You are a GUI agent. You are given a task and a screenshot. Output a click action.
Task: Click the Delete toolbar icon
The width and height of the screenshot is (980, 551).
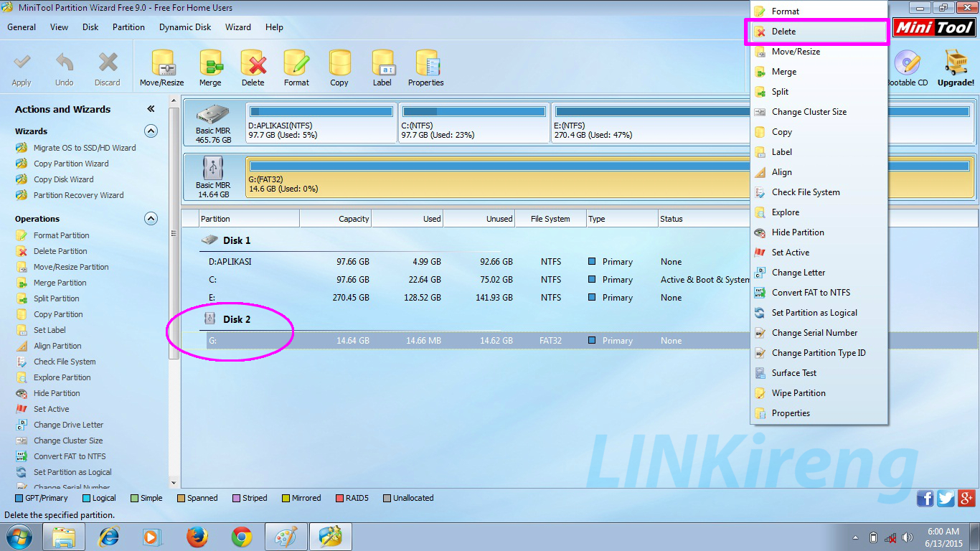coord(253,63)
